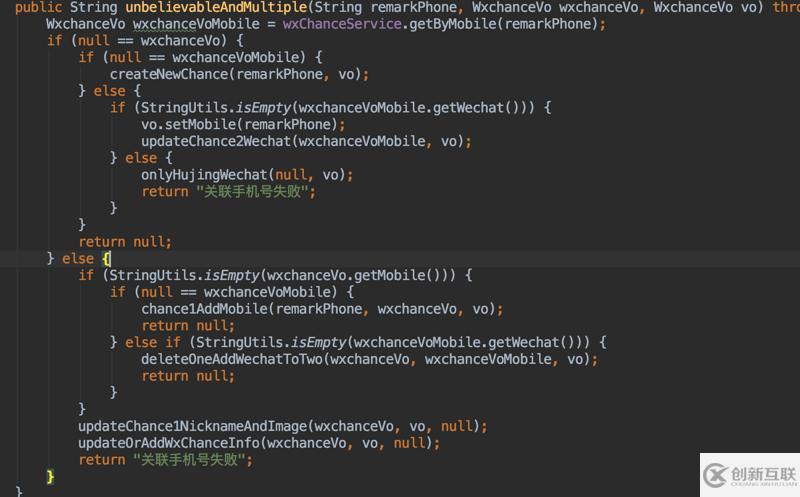Click the getByMobile method call
This screenshot has width=800, height=497.
(x=453, y=24)
